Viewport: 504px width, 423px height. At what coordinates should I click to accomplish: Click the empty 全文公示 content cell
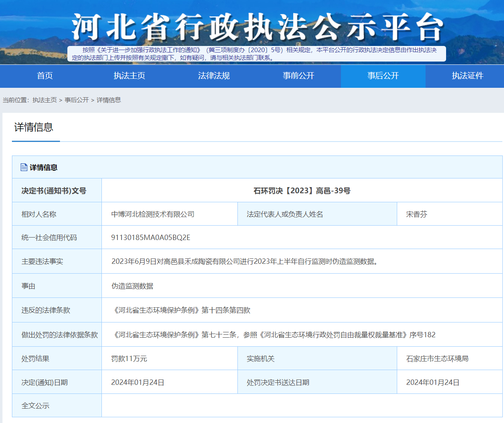click(x=302, y=405)
